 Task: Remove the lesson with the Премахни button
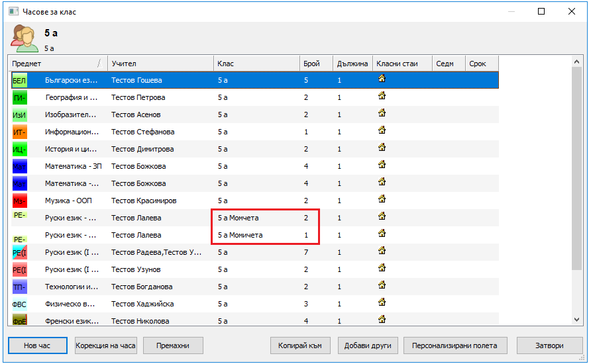point(173,345)
